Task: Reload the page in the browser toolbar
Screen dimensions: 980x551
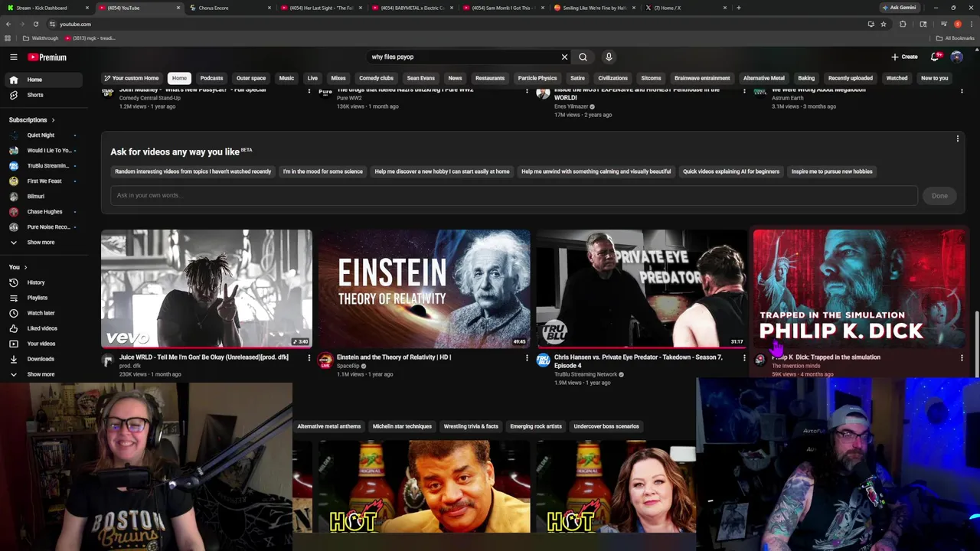Action: (x=35, y=24)
